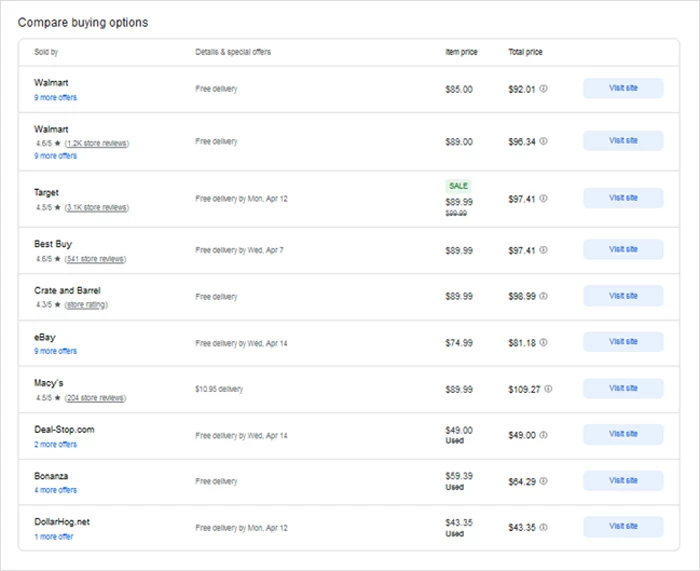Expand eBay's 9 more offers

coord(55,351)
